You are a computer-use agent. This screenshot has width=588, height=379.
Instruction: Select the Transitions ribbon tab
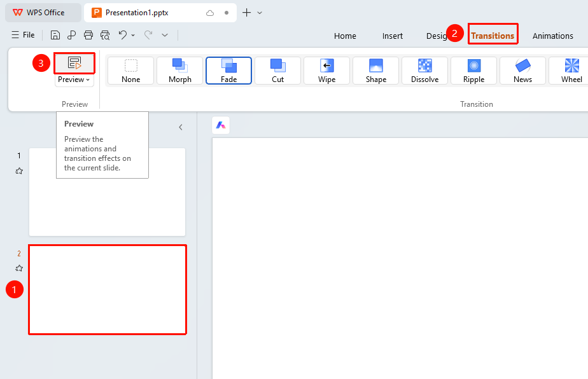(493, 36)
